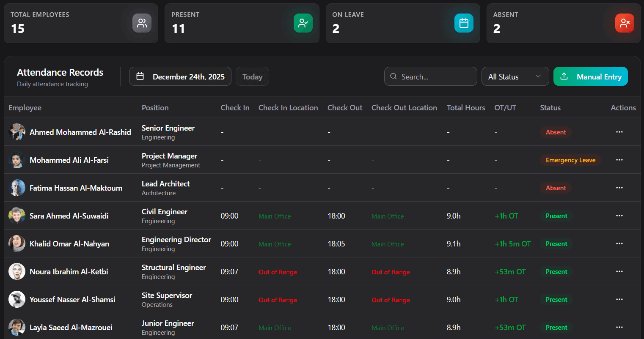Viewport: 644px width, 339px height.
Task: Open the actions ellipsis for Sara Ahmed Al-Suwaidi
Action: click(619, 216)
